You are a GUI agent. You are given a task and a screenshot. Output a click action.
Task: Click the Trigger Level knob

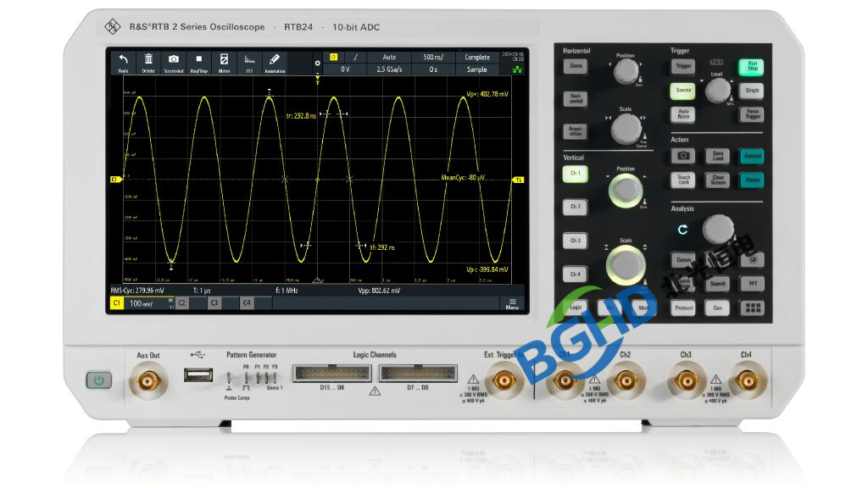(x=718, y=90)
